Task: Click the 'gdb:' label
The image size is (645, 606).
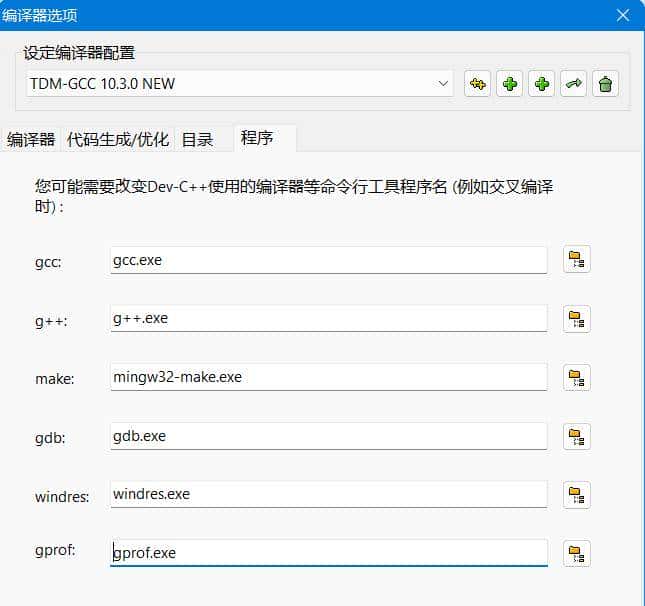Action: point(50,438)
